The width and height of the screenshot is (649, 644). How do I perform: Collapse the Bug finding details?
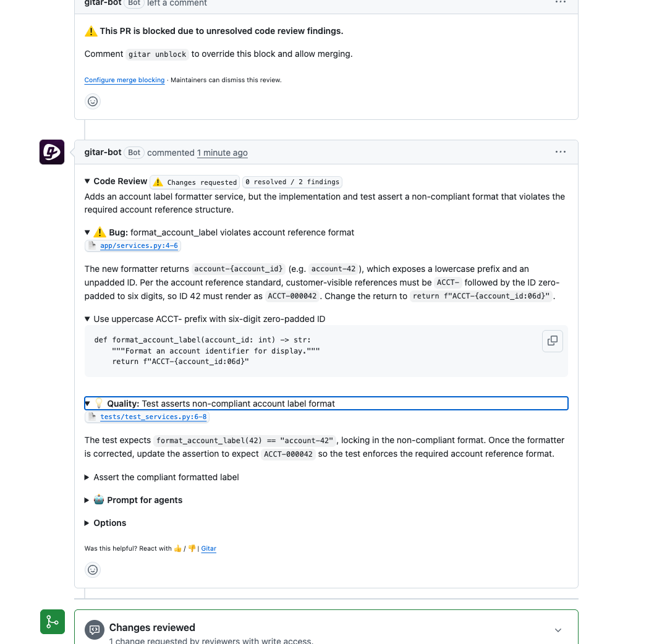[x=219, y=232]
